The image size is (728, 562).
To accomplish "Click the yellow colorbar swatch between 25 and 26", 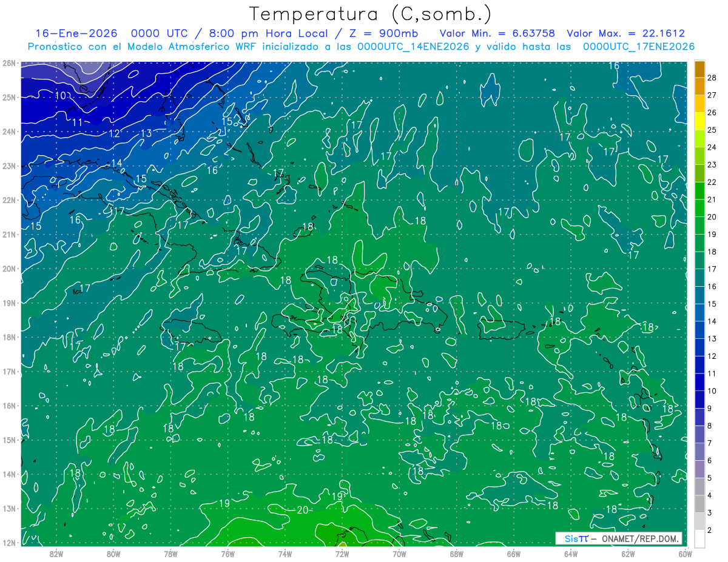I will 700,121.
